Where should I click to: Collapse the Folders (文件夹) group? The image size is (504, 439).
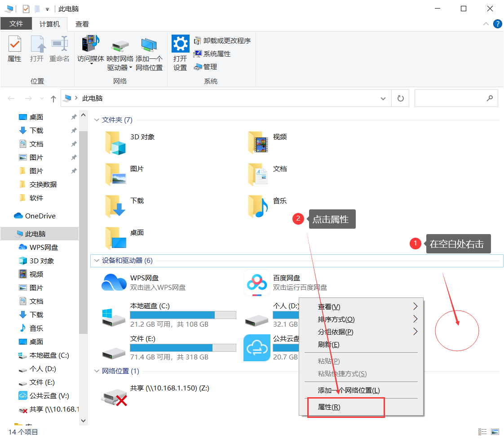[x=97, y=120]
